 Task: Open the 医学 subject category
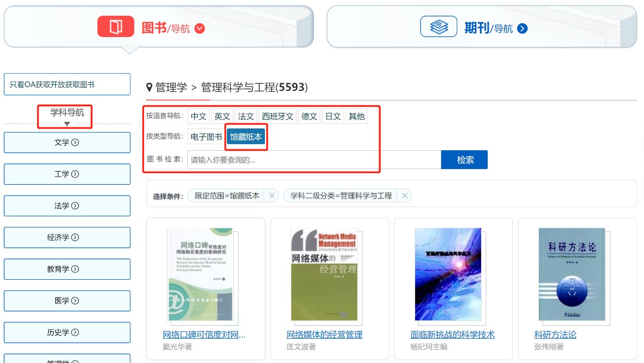[67, 301]
